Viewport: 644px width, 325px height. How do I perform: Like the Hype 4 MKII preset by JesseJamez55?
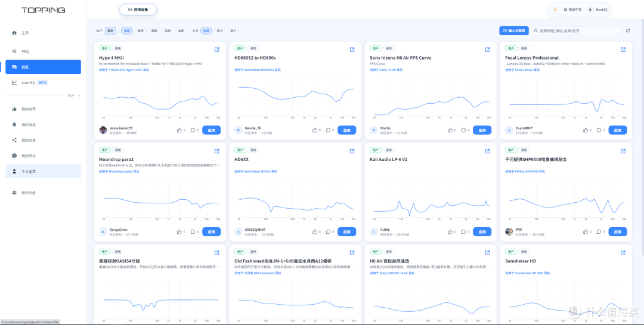[x=181, y=130]
